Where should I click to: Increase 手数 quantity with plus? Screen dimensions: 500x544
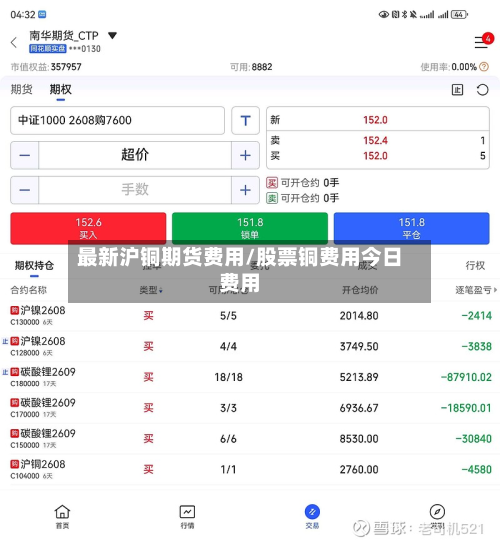click(245, 190)
